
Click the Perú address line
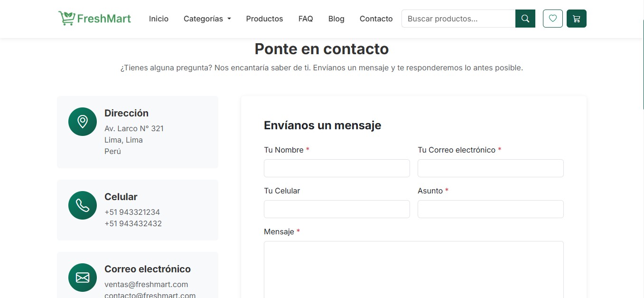pos(112,151)
